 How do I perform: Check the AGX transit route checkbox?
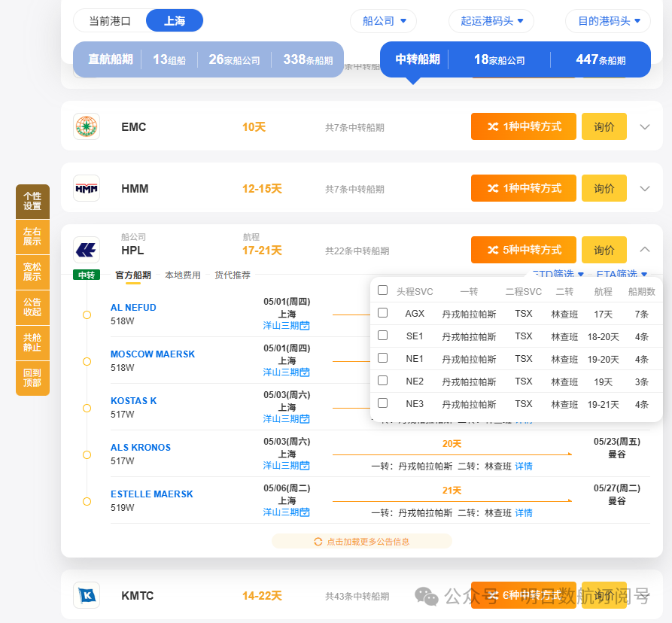click(x=383, y=313)
